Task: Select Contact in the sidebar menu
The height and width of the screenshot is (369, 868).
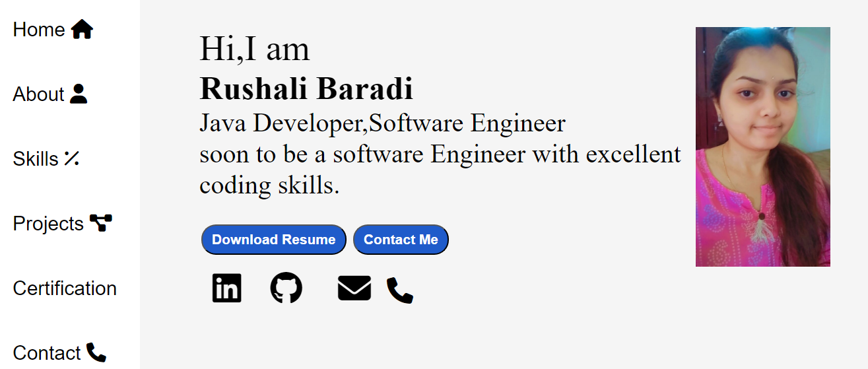Action: point(47,353)
